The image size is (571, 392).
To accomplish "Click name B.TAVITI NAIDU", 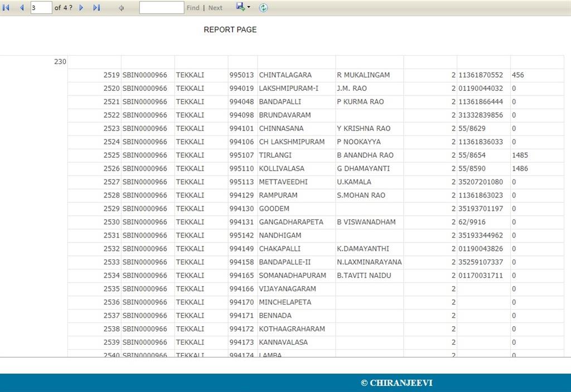I will 364,275.
